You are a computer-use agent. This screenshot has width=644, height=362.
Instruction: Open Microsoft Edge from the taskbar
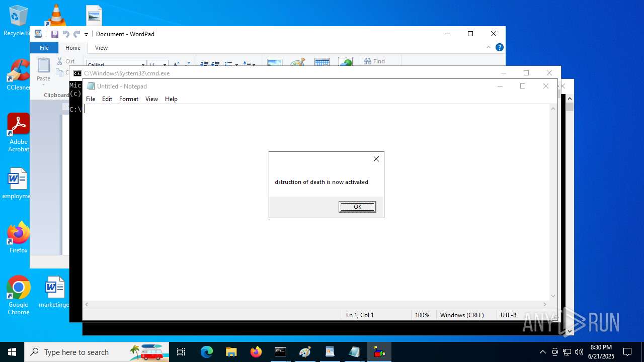(207, 352)
